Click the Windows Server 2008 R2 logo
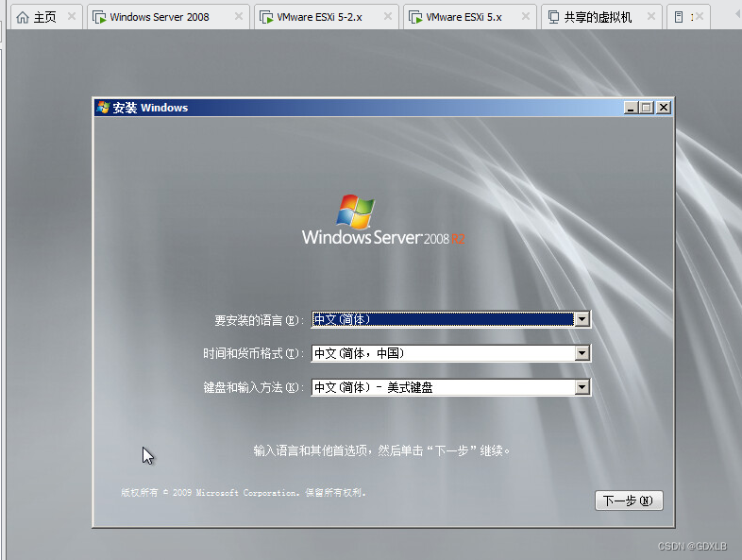This screenshot has width=742, height=560. (x=383, y=220)
